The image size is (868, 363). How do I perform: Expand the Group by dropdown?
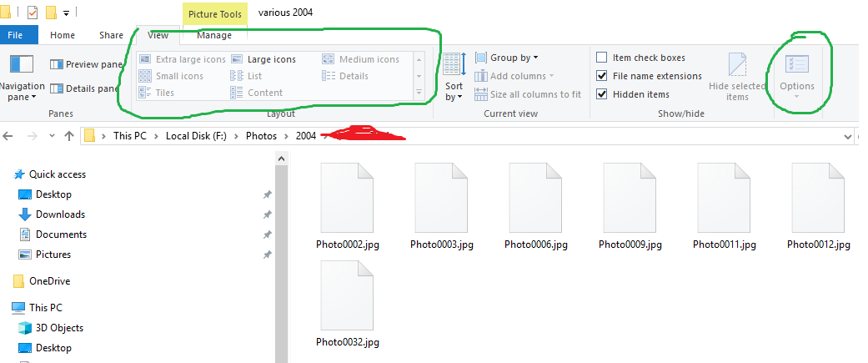[506, 58]
